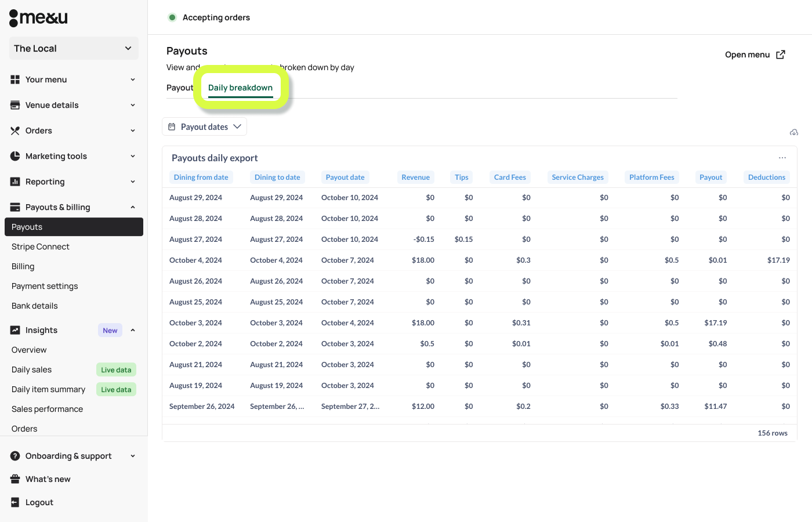The width and height of the screenshot is (812, 522).
Task: Collapse the Insights section chevron
Action: pos(132,330)
